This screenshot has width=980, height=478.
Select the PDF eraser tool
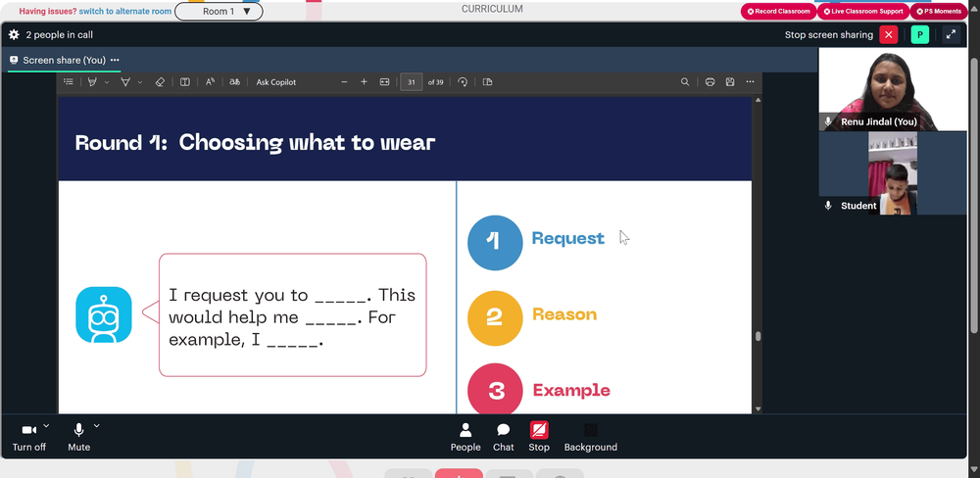pyautogui.click(x=160, y=82)
